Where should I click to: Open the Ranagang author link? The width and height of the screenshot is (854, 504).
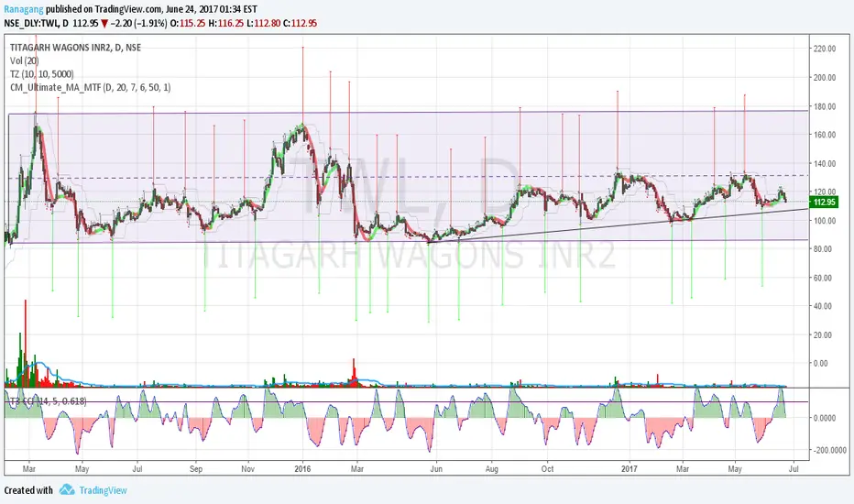(24, 9)
